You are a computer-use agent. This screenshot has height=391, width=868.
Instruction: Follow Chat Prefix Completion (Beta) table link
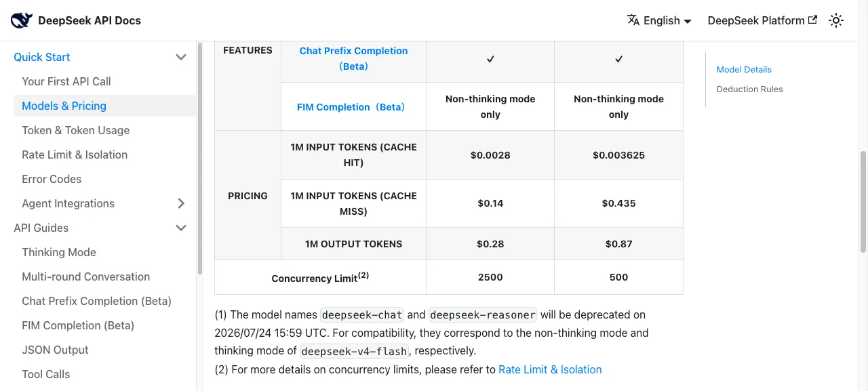point(353,58)
